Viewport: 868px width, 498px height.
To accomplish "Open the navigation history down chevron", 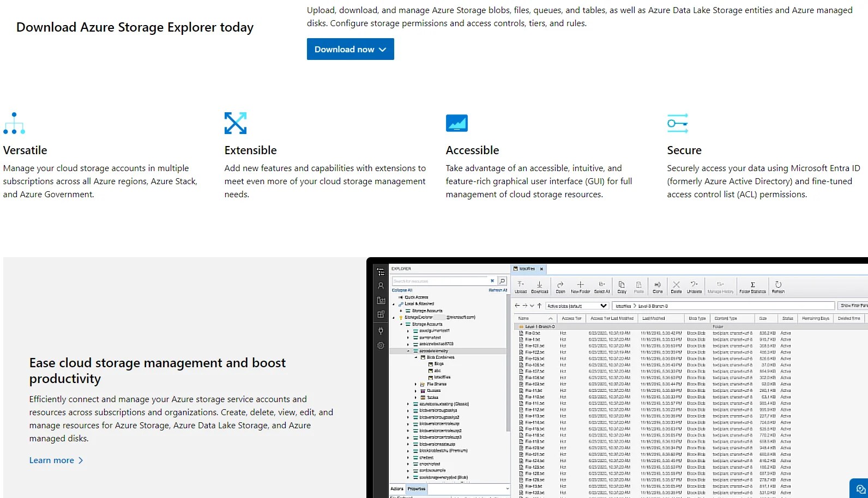I will (532, 306).
